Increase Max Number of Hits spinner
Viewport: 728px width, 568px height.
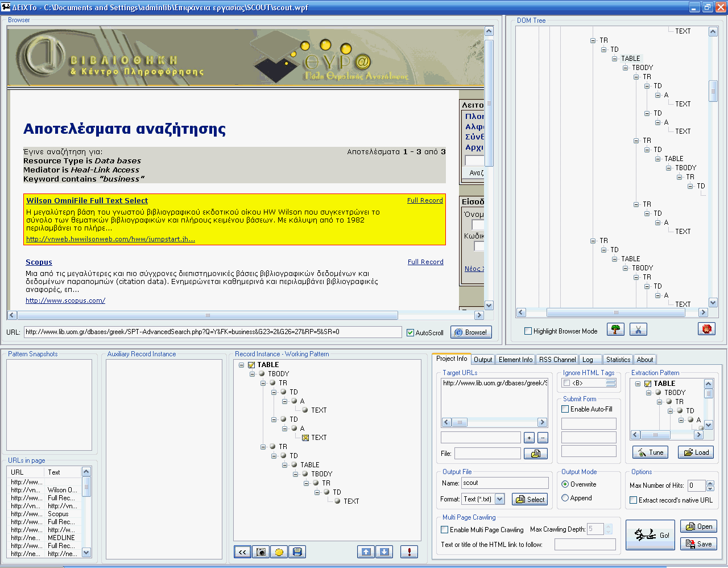[710, 483]
